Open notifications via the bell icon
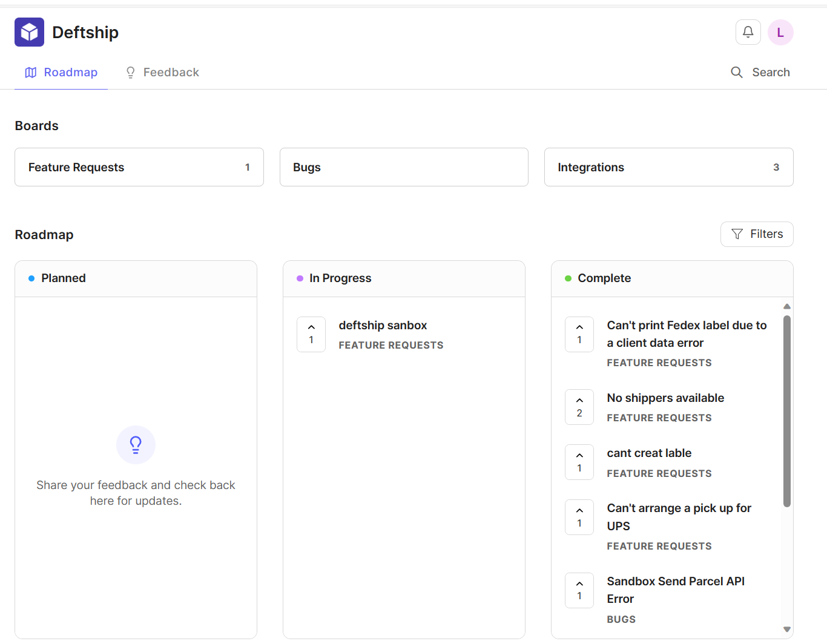This screenshot has height=644, width=827. click(x=748, y=32)
